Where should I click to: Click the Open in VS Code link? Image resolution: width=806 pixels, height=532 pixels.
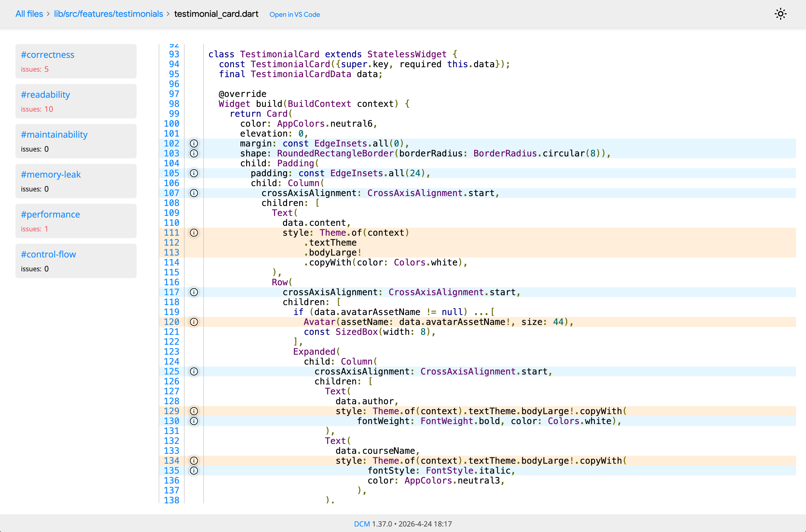click(294, 15)
